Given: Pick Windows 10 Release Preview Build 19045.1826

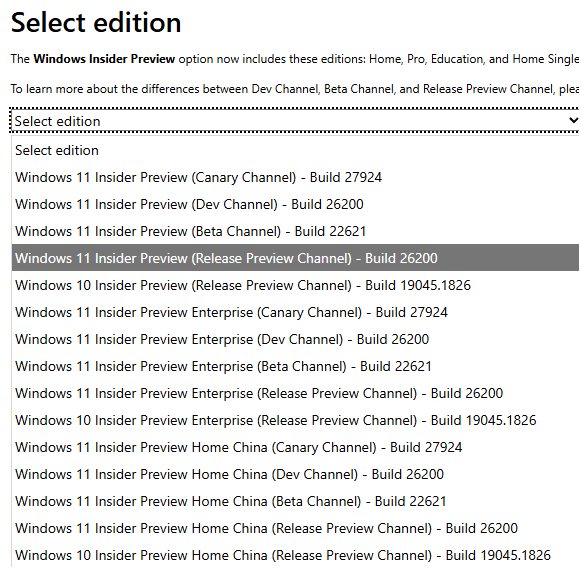Looking at the screenshot, I should click(x=295, y=285).
